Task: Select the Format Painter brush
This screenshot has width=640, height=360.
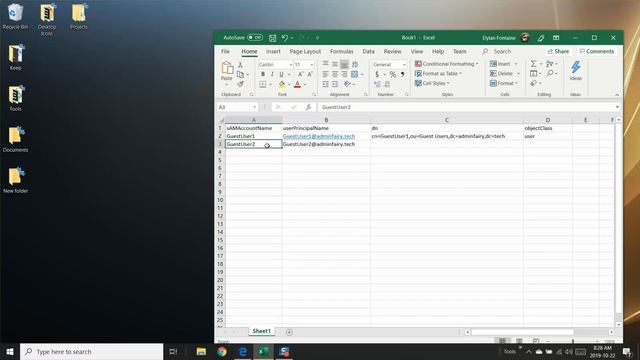Action: 240,84
